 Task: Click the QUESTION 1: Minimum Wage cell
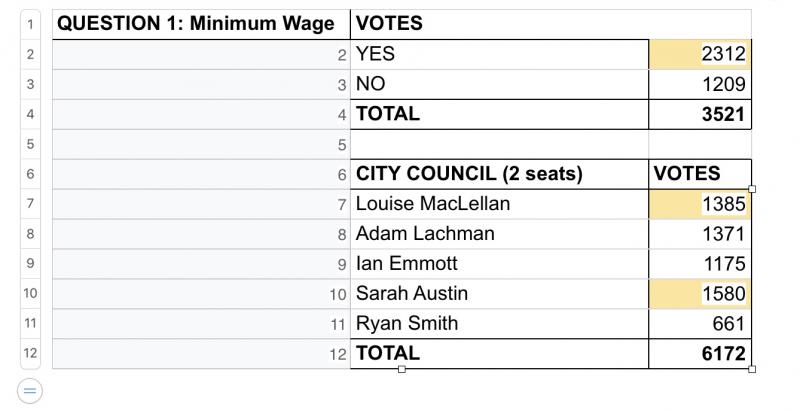[x=201, y=24]
